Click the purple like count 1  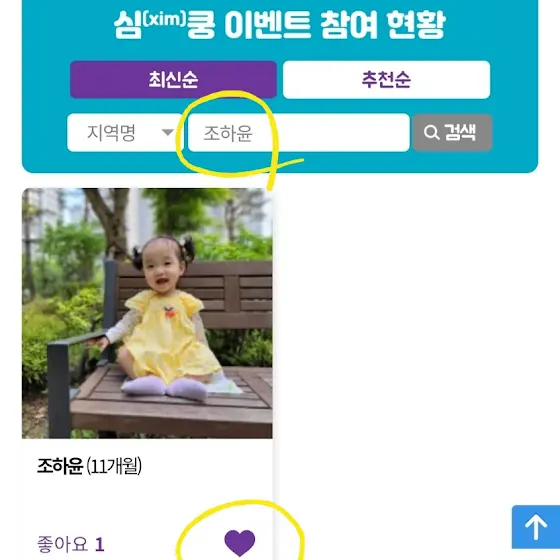(x=100, y=545)
